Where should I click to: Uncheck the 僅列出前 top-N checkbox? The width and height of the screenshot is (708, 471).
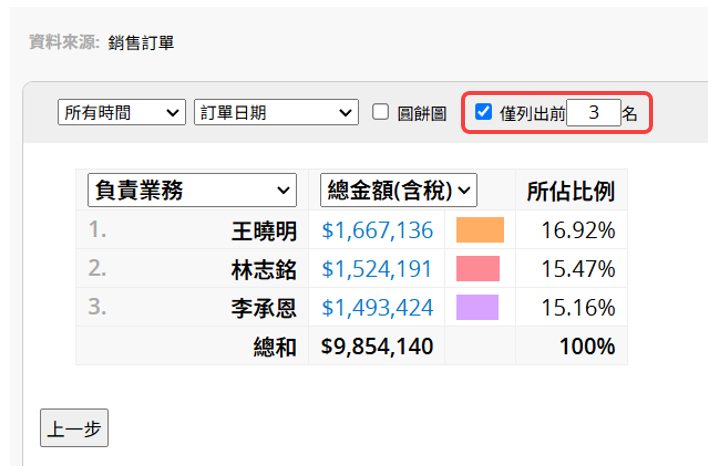point(484,113)
